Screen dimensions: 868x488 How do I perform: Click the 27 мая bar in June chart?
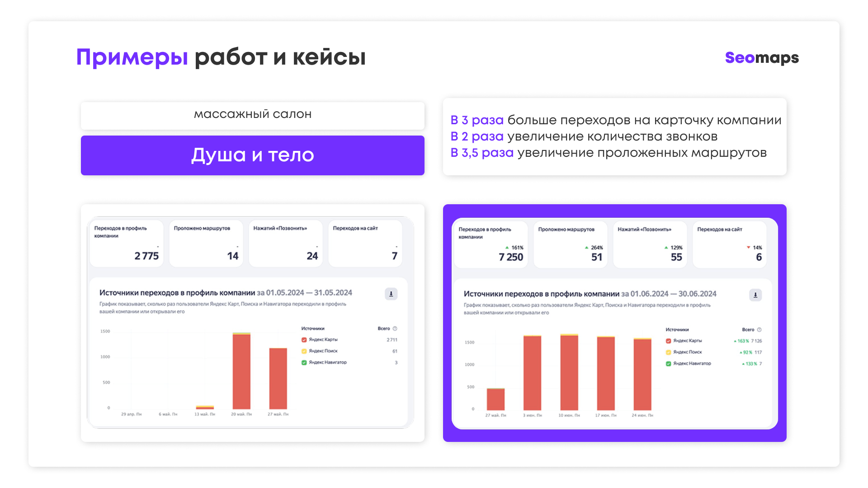[495, 399]
